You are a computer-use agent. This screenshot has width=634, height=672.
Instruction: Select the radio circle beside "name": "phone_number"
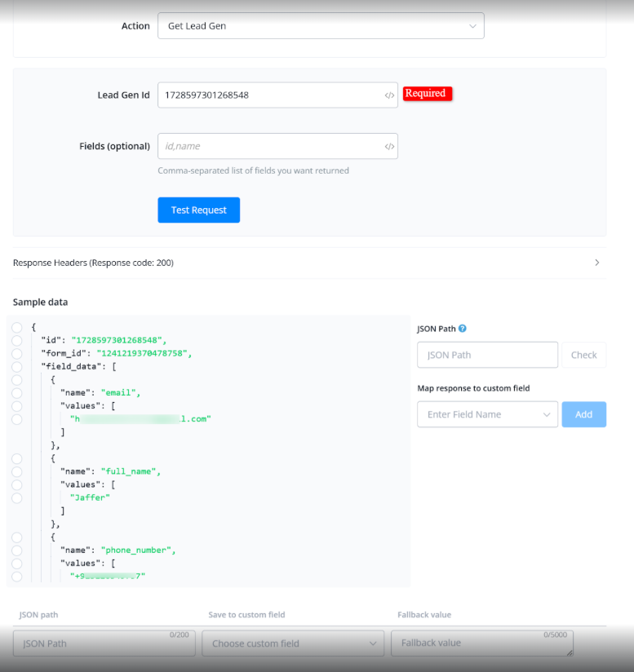17,550
